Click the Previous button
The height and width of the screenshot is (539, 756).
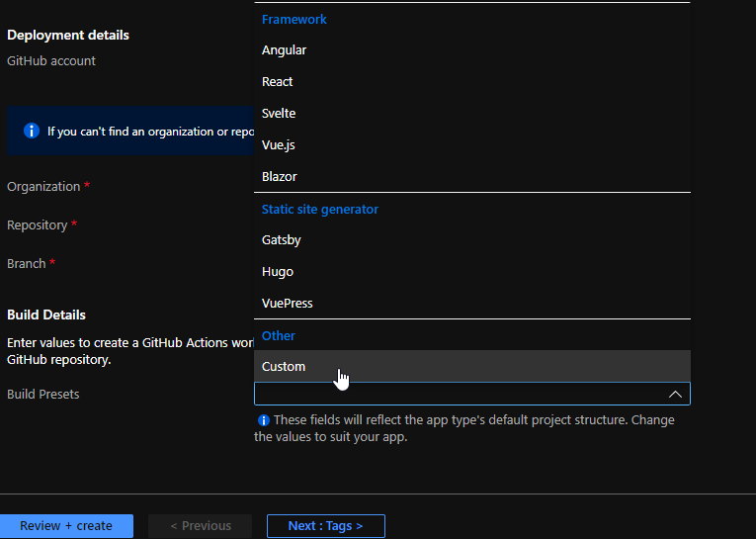click(x=200, y=525)
